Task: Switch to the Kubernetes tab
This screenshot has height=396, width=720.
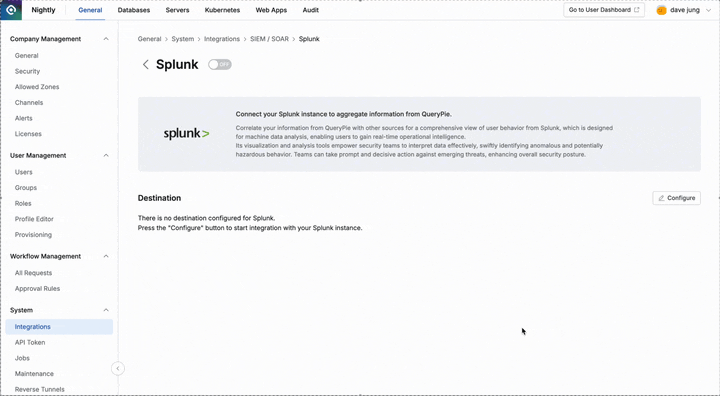Action: pos(222,10)
